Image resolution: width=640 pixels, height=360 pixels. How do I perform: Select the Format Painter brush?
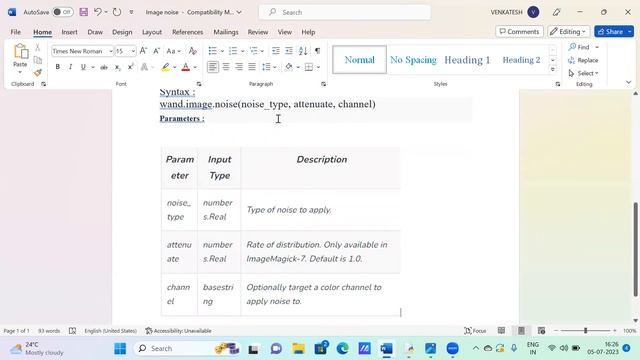click(38, 73)
